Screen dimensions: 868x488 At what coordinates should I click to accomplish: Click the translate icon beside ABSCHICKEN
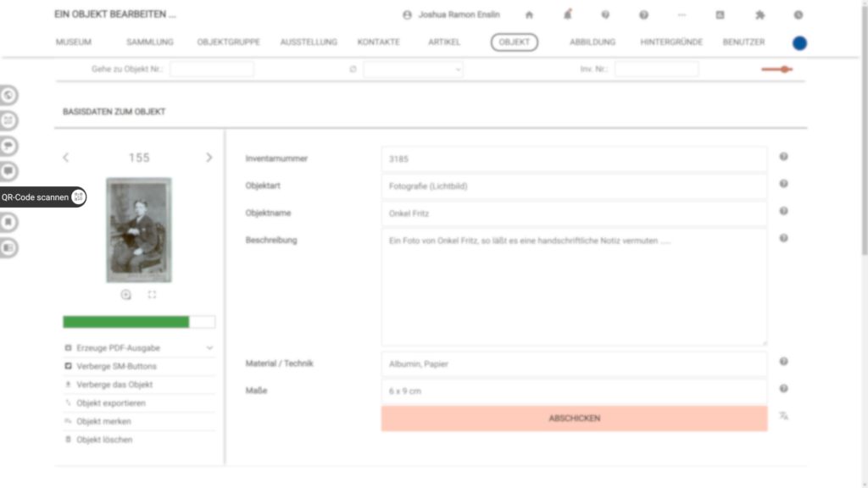pyautogui.click(x=784, y=416)
